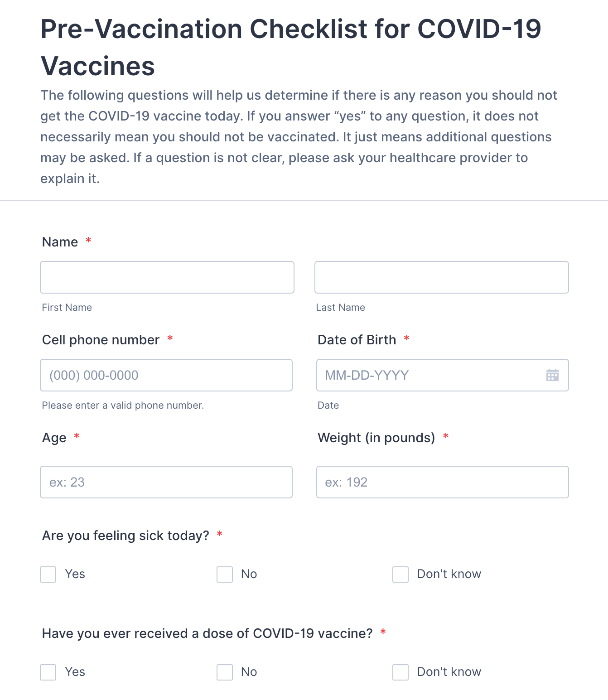Click the Name field label
The width and height of the screenshot is (608, 700).
coord(60,242)
